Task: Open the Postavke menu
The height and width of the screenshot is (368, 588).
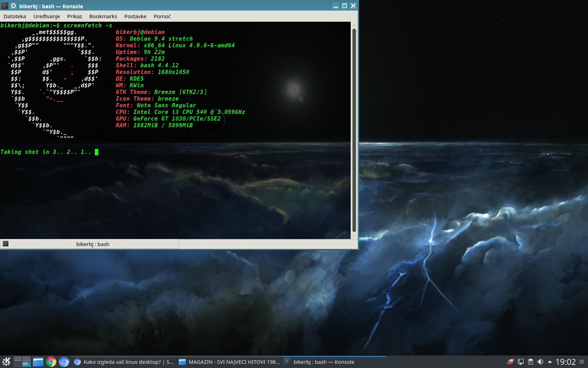Action: click(135, 16)
